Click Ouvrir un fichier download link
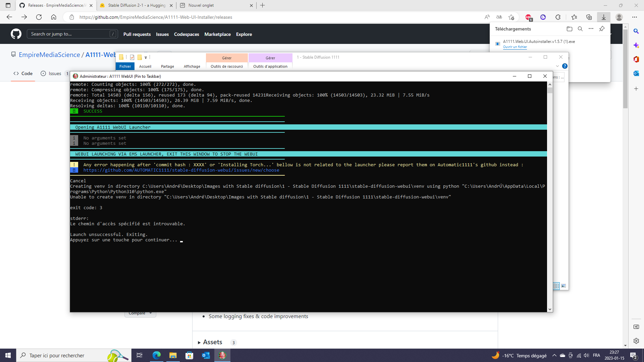This screenshot has width=644, height=362. click(x=515, y=47)
